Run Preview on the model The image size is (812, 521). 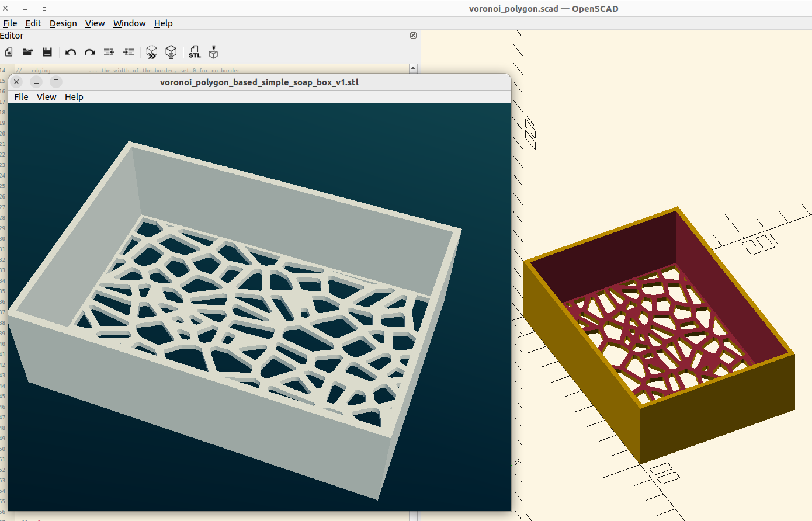coord(152,52)
